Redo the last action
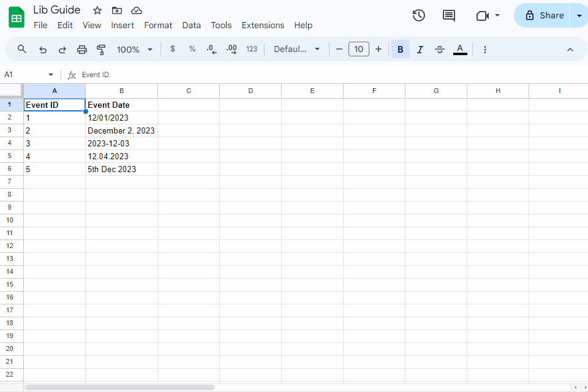 pos(62,50)
